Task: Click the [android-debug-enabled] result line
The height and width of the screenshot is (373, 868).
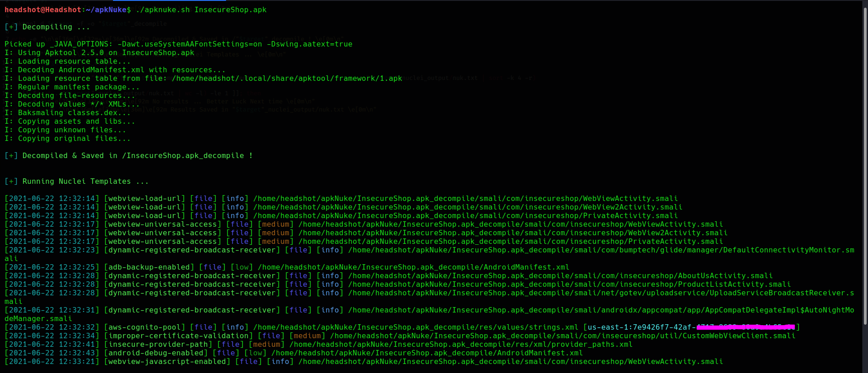Action: click(x=294, y=353)
